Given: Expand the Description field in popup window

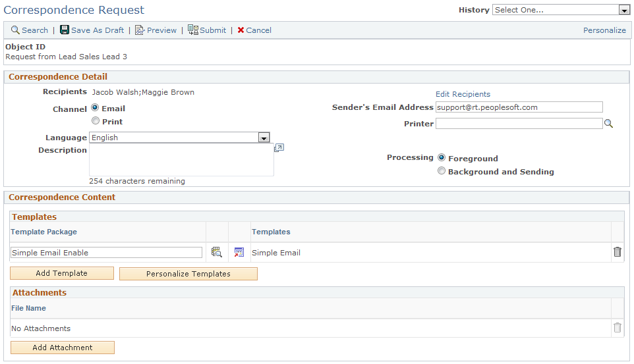Looking at the screenshot, I should click(x=279, y=148).
